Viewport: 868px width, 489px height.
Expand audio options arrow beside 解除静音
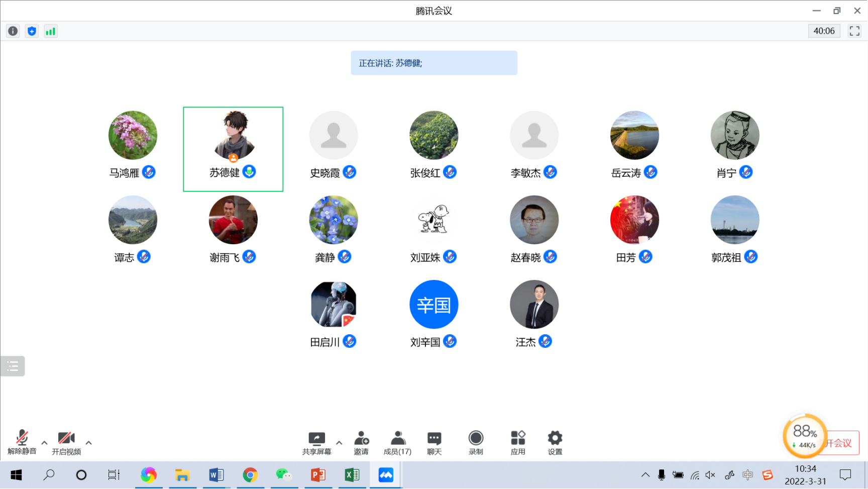[x=44, y=443]
